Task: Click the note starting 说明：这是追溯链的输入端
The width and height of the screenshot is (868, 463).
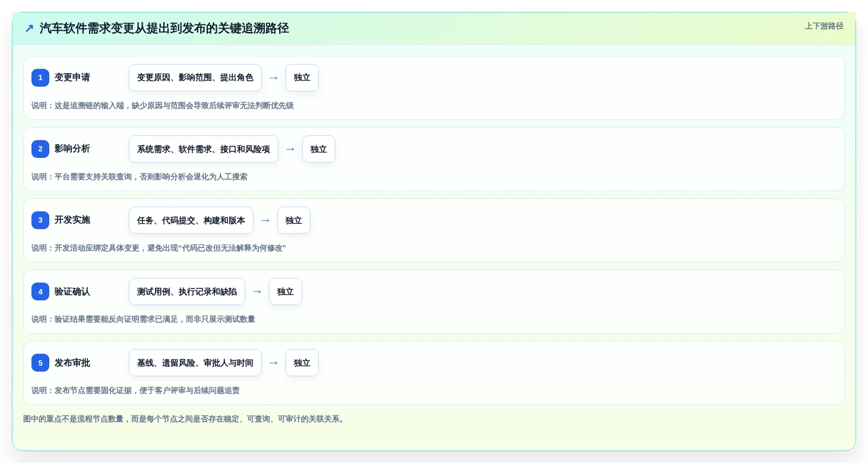Action: coord(163,106)
